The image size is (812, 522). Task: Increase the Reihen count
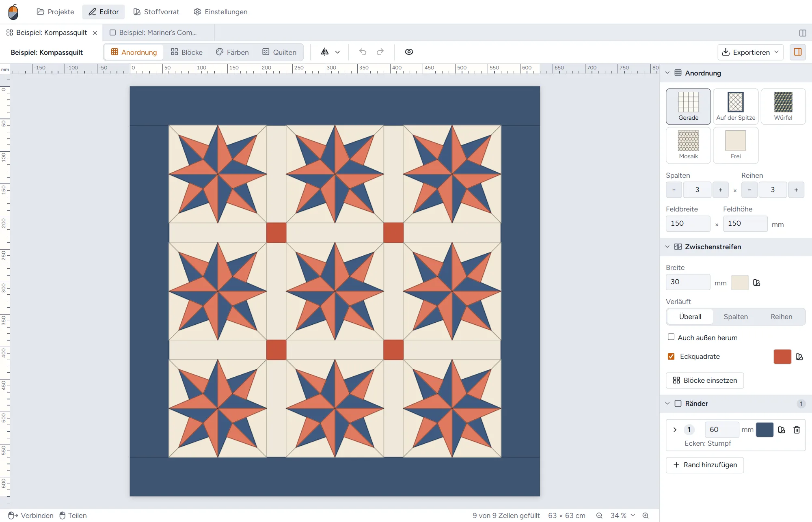[x=796, y=190]
